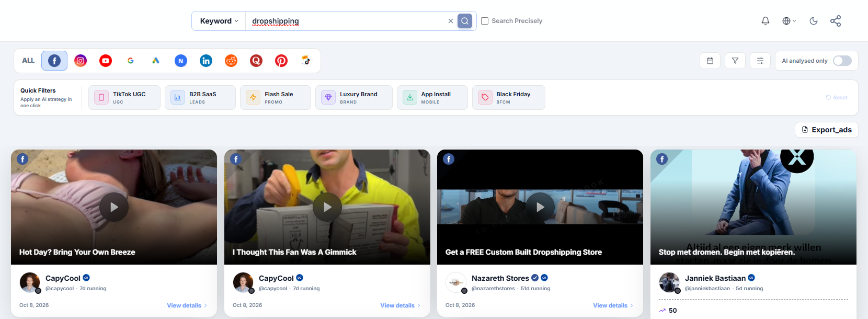Select the YouTube platform icon
The width and height of the screenshot is (868, 319).
pyautogui.click(x=106, y=61)
